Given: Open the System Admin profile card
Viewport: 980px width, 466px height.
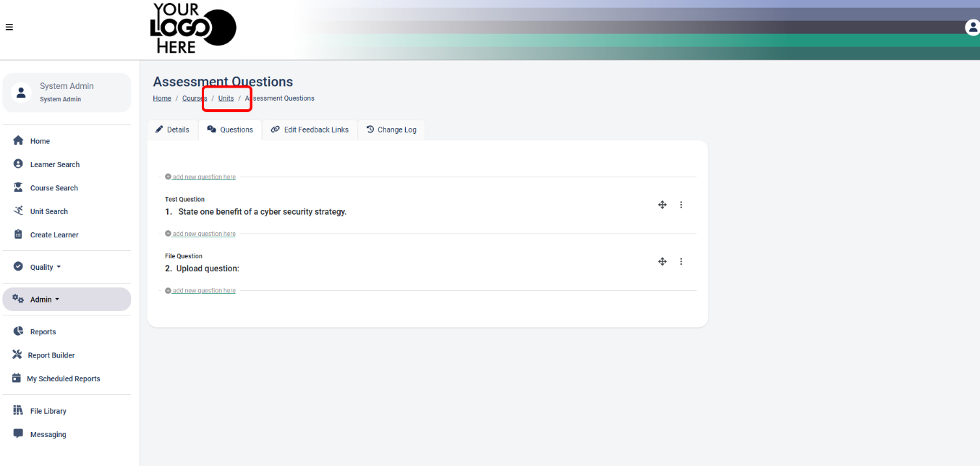Looking at the screenshot, I should click(x=67, y=93).
